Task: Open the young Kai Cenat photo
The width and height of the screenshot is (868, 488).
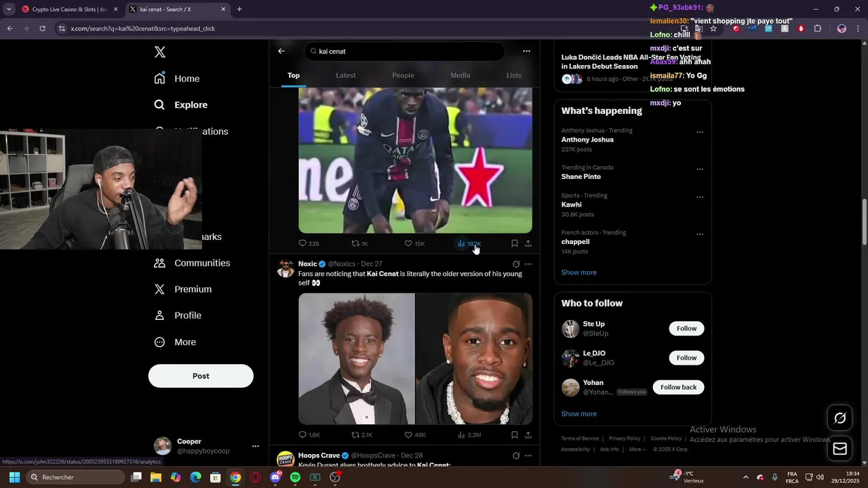Action: (356, 359)
